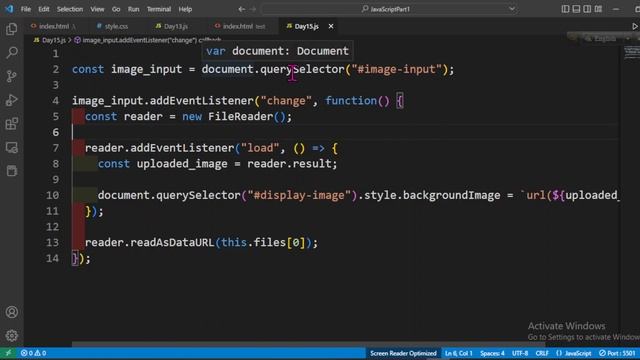
Task: Click the Port: 5501 Live Server status
Action: coord(617,353)
